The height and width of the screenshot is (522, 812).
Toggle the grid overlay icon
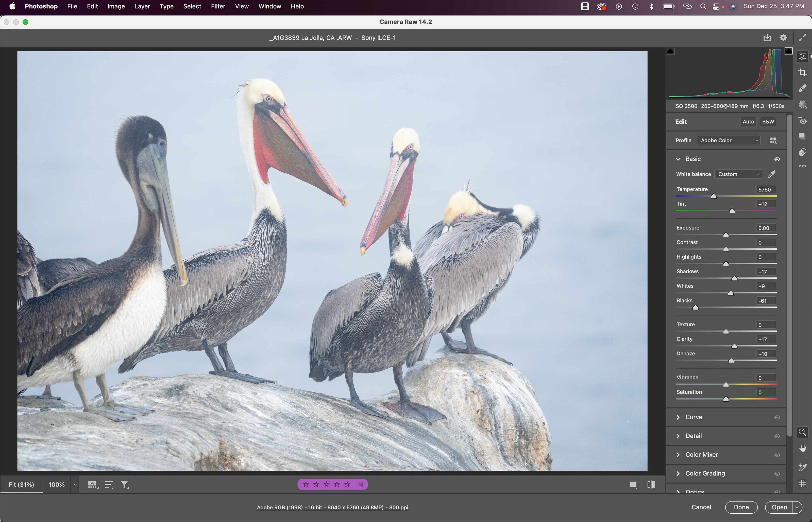(x=802, y=484)
